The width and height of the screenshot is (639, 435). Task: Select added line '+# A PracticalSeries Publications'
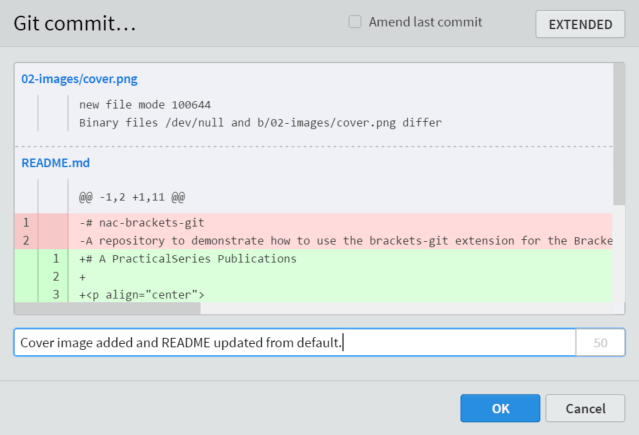313,258
